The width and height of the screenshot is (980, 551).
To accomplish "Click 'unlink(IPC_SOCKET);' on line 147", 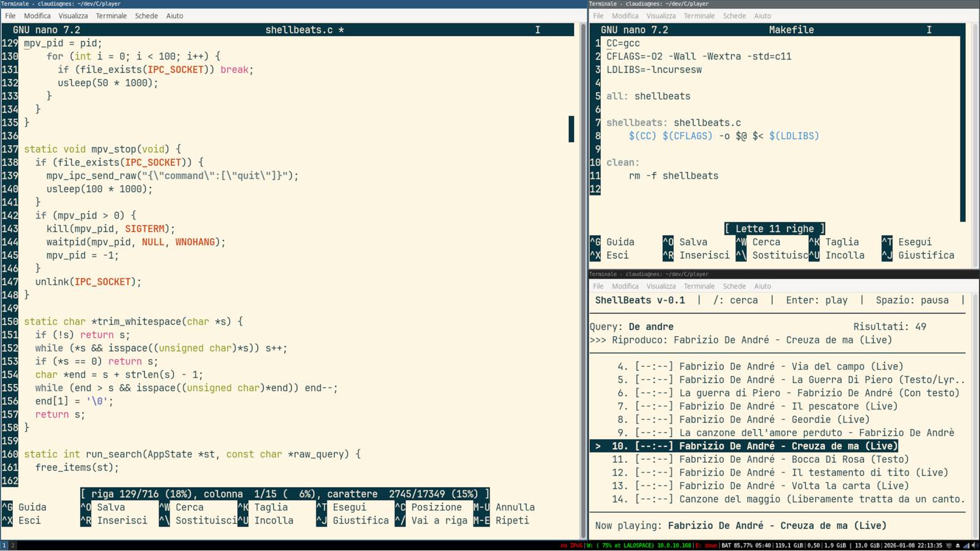I will 88,282.
